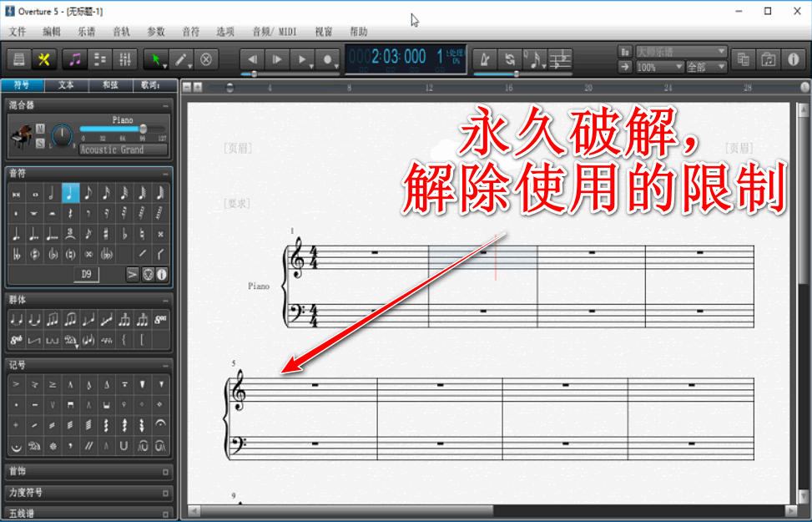This screenshot has width=812, height=522.
Task: Click the Piano volume slider handle
Action: [143, 129]
